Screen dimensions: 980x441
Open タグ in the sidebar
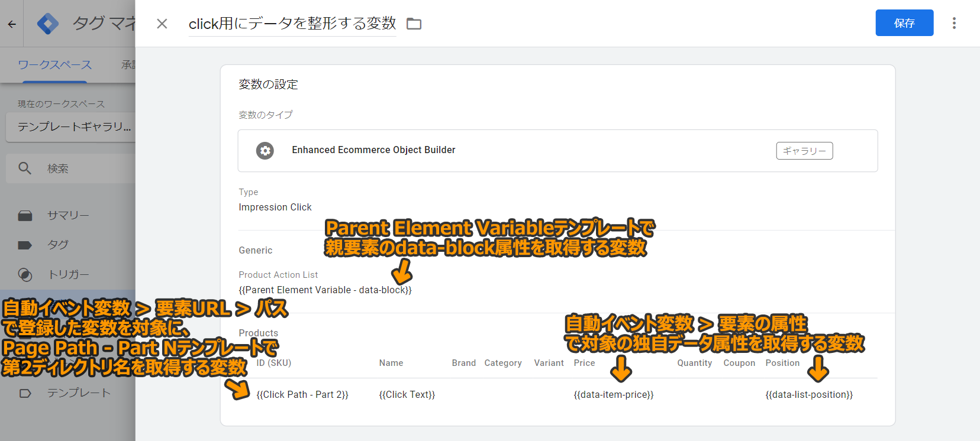[58, 245]
